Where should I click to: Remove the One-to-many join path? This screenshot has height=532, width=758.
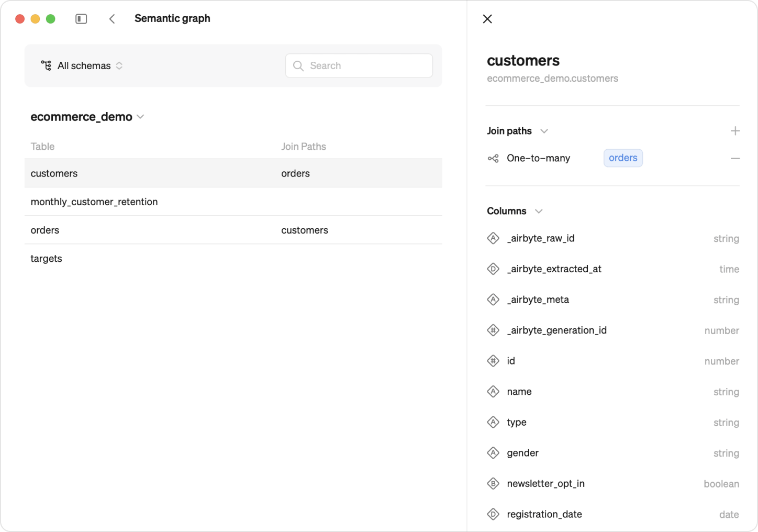coord(735,158)
